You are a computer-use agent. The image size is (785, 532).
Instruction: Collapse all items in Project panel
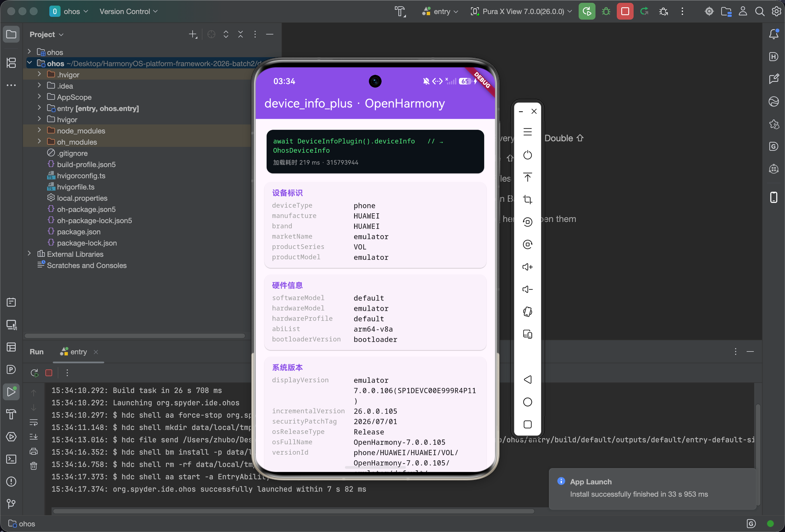pos(241,34)
